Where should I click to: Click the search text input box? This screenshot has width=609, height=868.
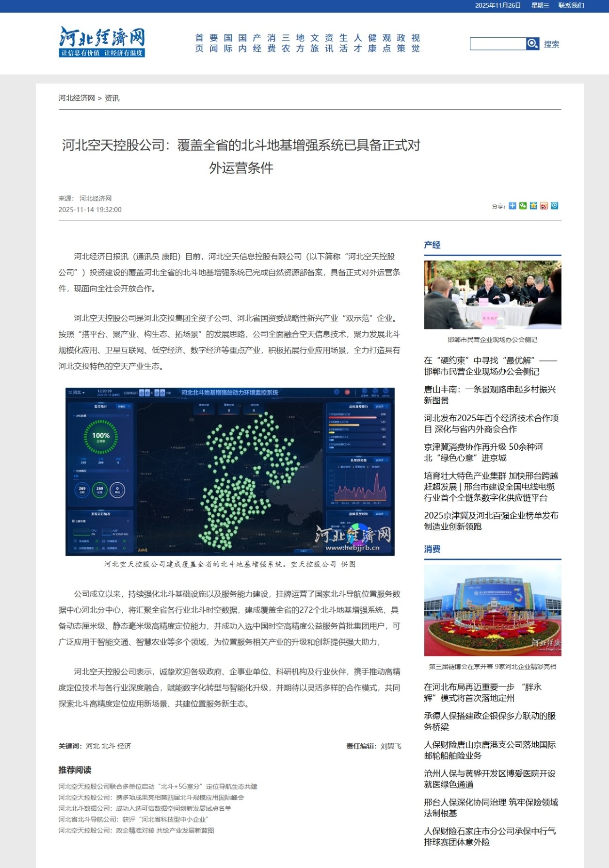(498, 44)
